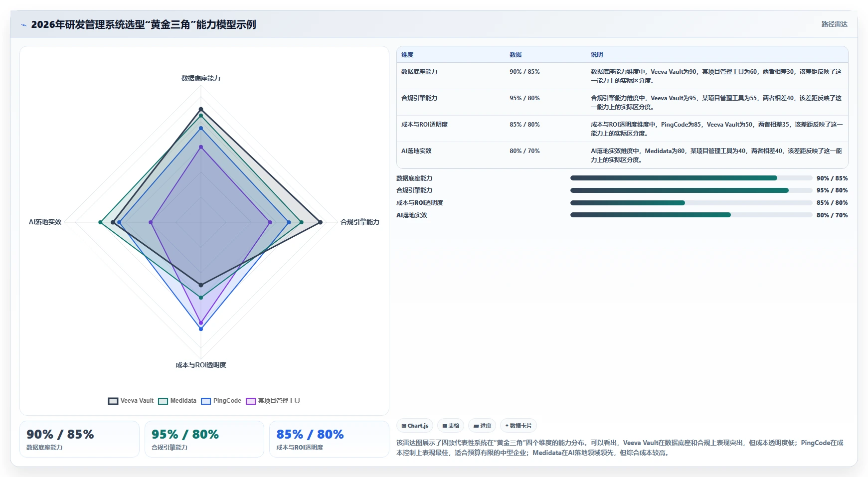868x477 pixels.
Task: Click the 合规引擎能力 progress bar
Action: click(x=692, y=190)
